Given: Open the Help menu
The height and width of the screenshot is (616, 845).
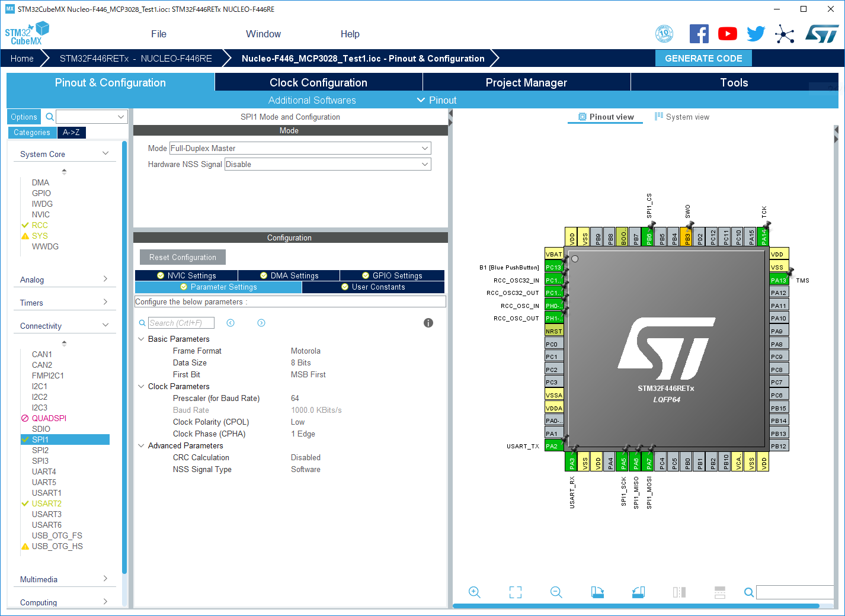Looking at the screenshot, I should click(x=350, y=34).
